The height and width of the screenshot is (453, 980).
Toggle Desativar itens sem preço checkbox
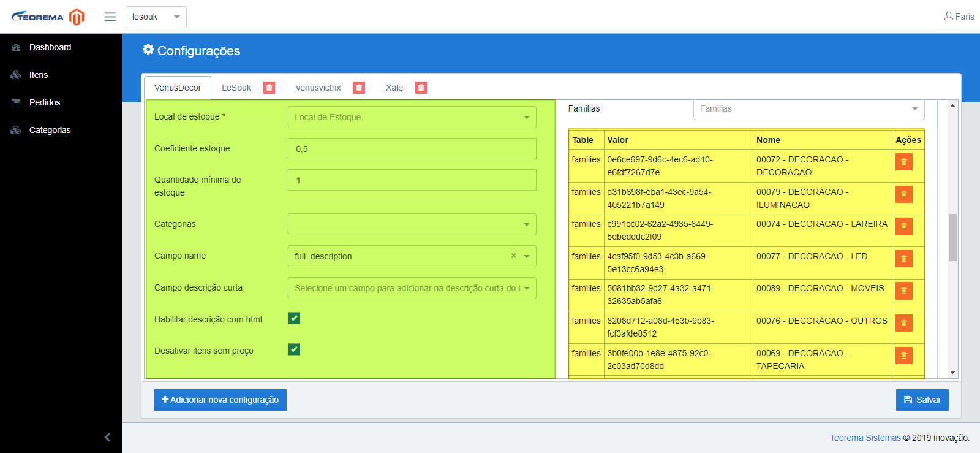294,349
